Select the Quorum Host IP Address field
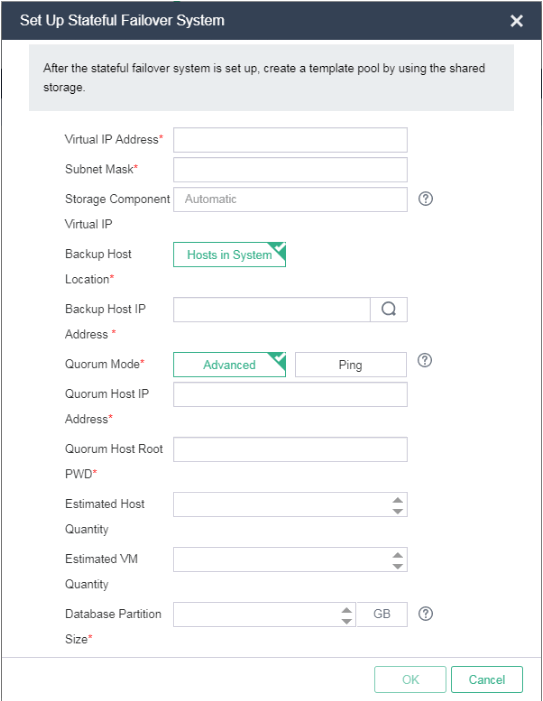Image resolution: width=543 pixels, height=701 pixels. 290,394
